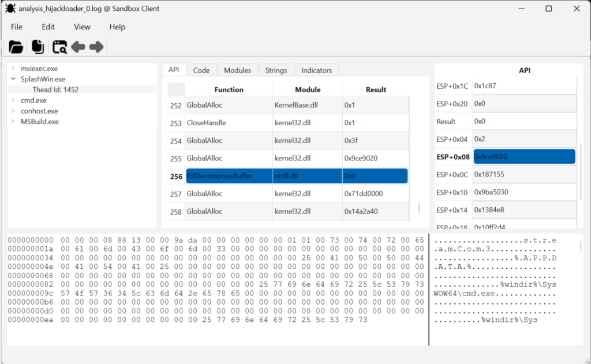
Task: Click the search-in-window toolbar icon
Action: tap(59, 47)
